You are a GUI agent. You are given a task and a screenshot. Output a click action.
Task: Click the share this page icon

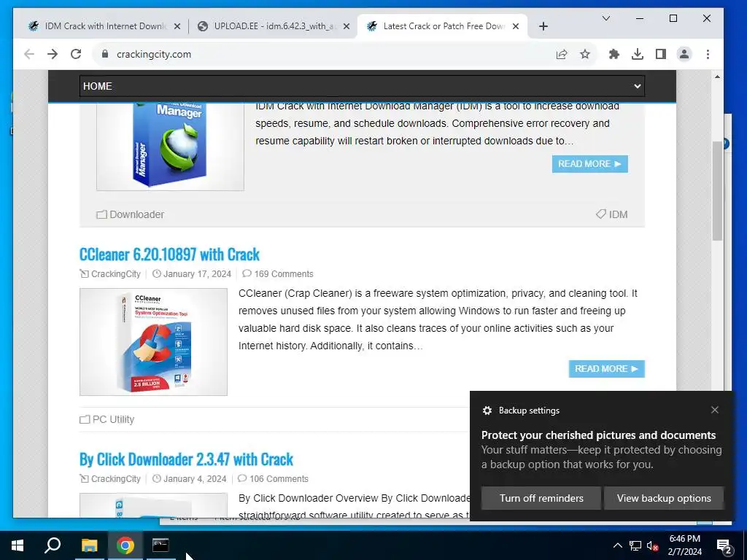click(x=562, y=54)
